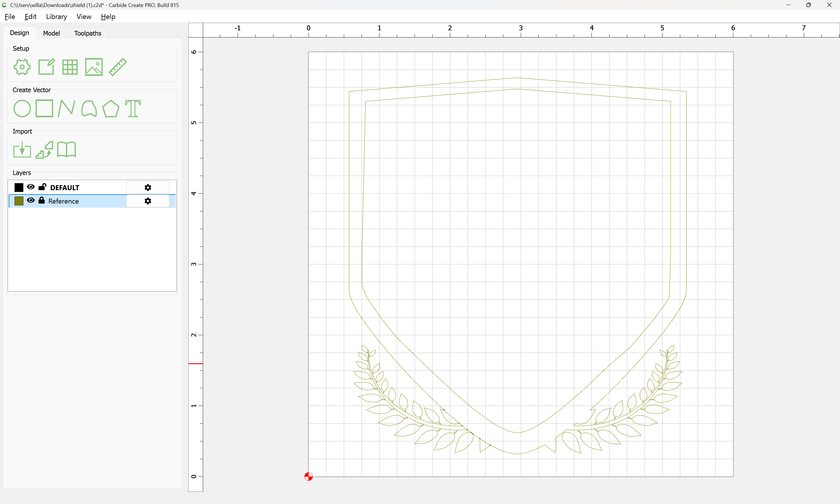Select the Polyline vector tool
This screenshot has width=840, height=504.
tap(66, 108)
